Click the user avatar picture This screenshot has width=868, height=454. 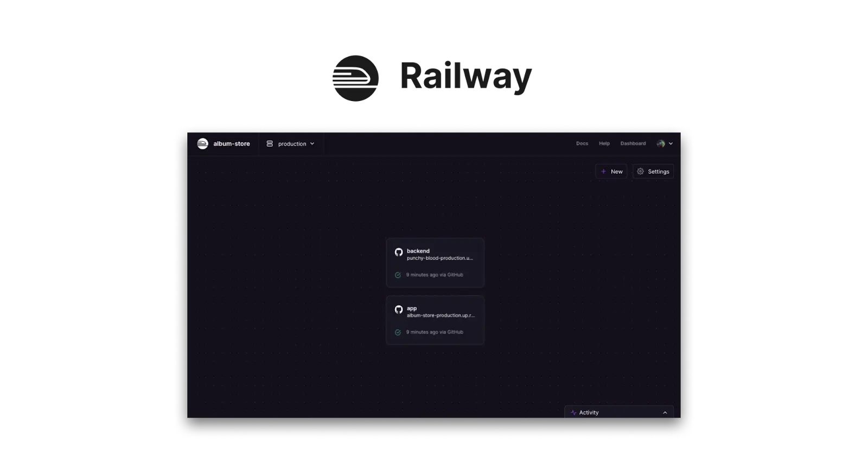point(661,143)
